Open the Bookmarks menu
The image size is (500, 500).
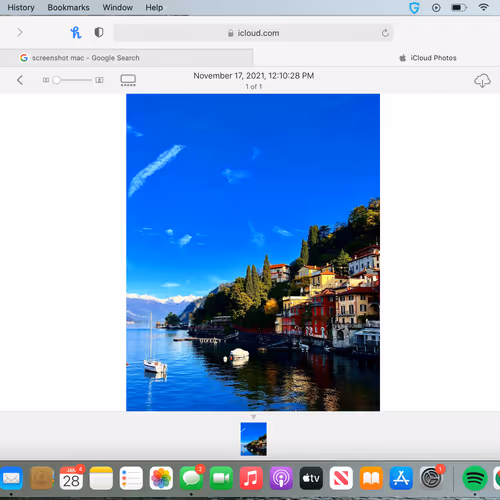pos(68,7)
